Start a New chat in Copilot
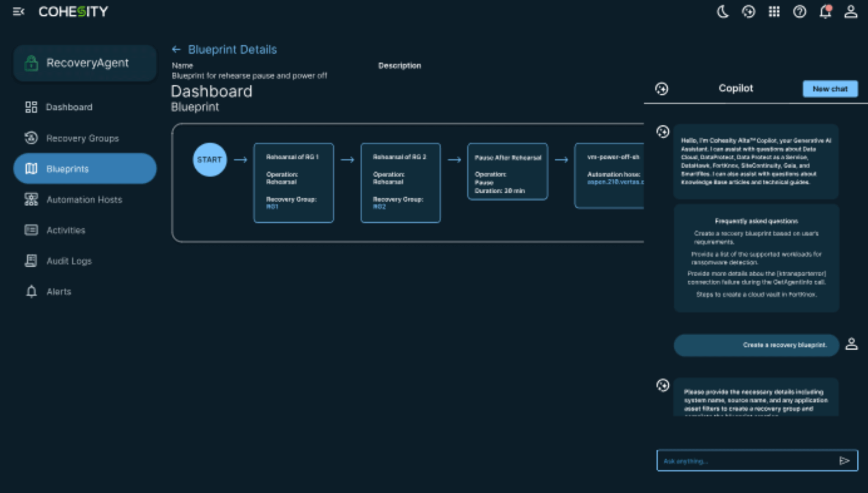 pyautogui.click(x=830, y=89)
